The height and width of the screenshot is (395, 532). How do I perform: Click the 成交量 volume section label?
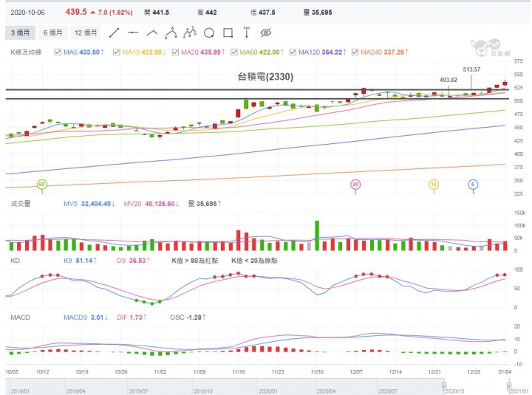[21, 204]
